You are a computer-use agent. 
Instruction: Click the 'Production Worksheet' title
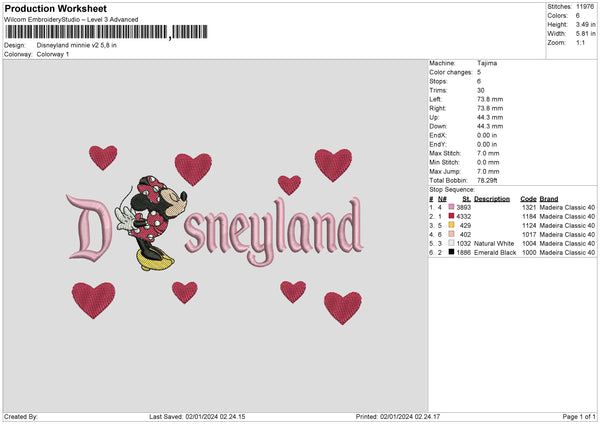click(55, 8)
